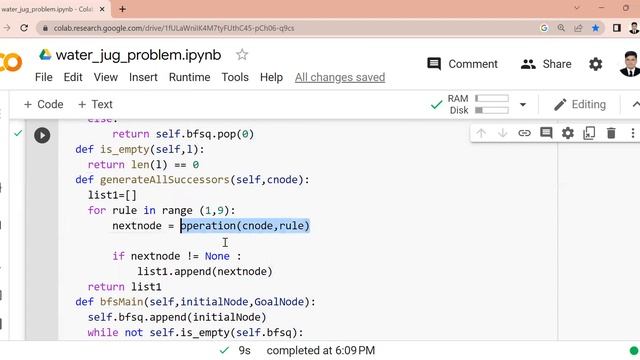Open the Tools menu

tap(235, 77)
